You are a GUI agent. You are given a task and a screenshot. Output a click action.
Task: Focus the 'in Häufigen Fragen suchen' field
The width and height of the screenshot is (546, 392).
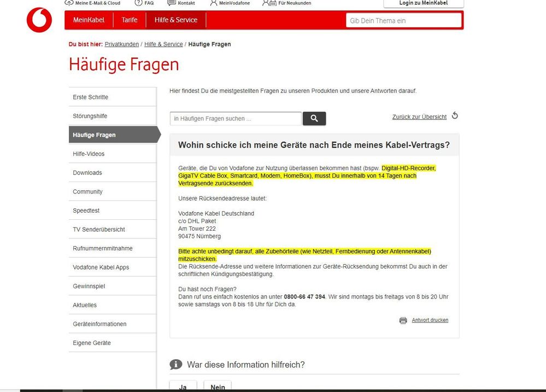(236, 119)
